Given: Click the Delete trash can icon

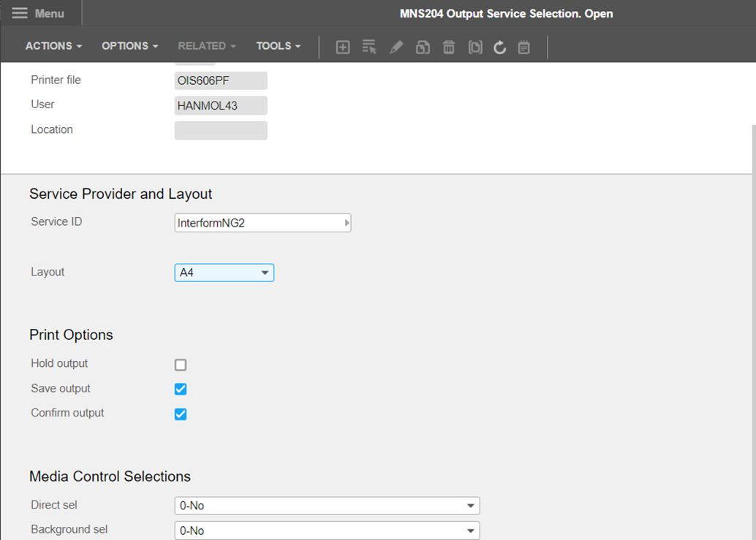Looking at the screenshot, I should pyautogui.click(x=449, y=47).
